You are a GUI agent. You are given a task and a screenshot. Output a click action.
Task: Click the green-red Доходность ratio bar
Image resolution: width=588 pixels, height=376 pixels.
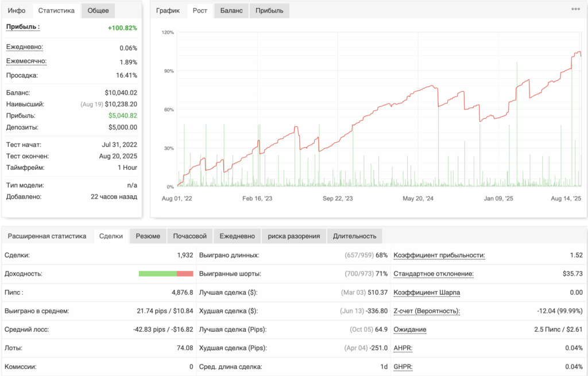point(166,274)
